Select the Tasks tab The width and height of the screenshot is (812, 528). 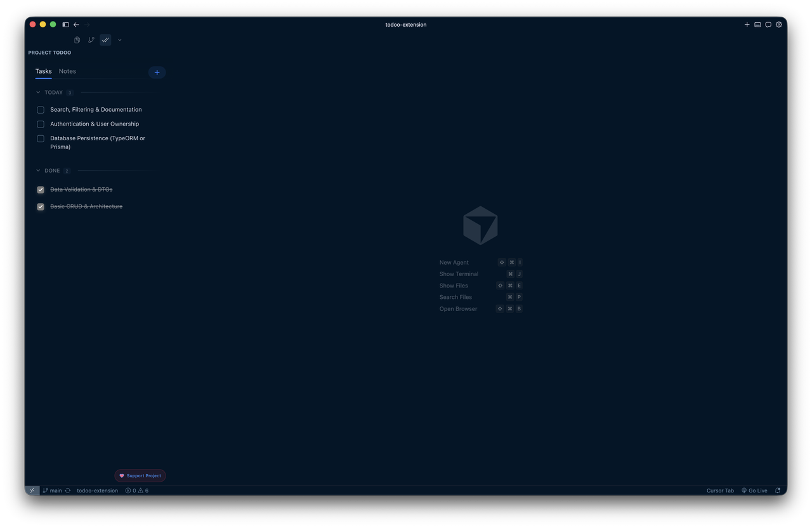coord(43,71)
